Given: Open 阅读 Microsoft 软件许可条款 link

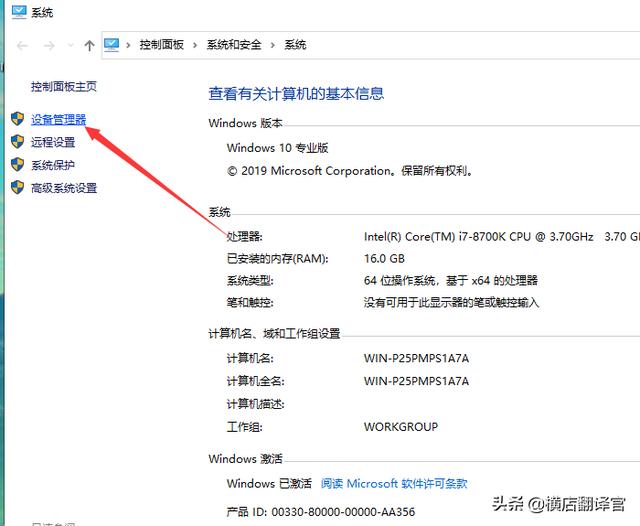Looking at the screenshot, I should (x=394, y=484).
